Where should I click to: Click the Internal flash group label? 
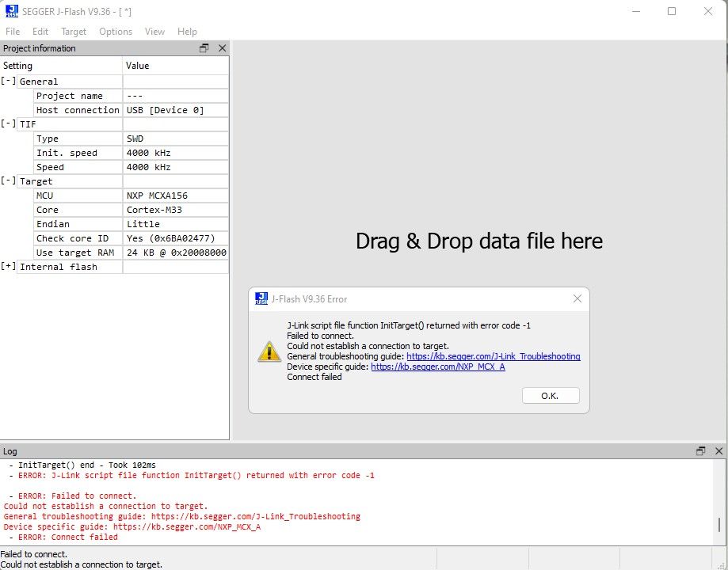pos(59,267)
